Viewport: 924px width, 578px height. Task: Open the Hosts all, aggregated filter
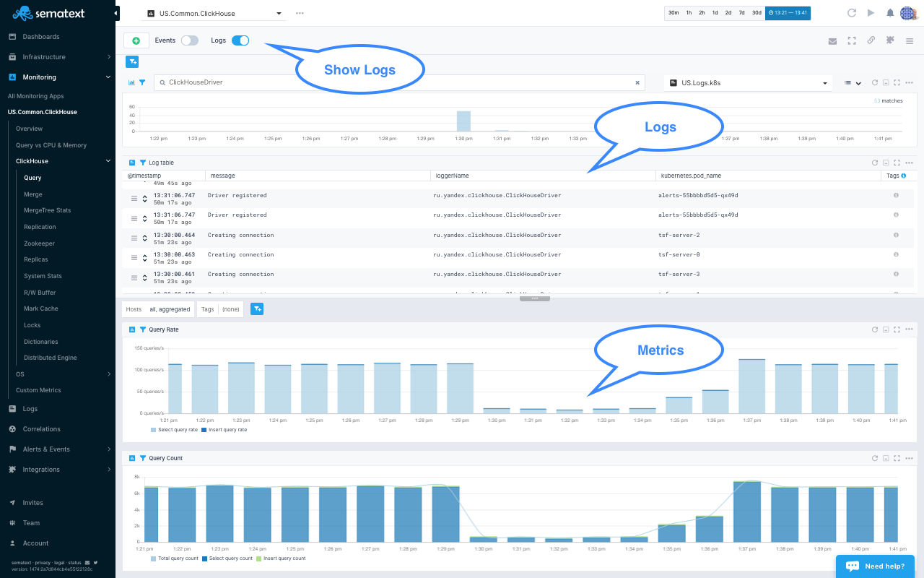pos(158,309)
